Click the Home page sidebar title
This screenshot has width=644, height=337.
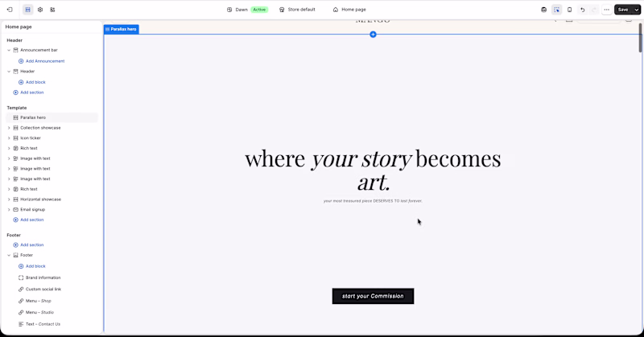coord(19,27)
